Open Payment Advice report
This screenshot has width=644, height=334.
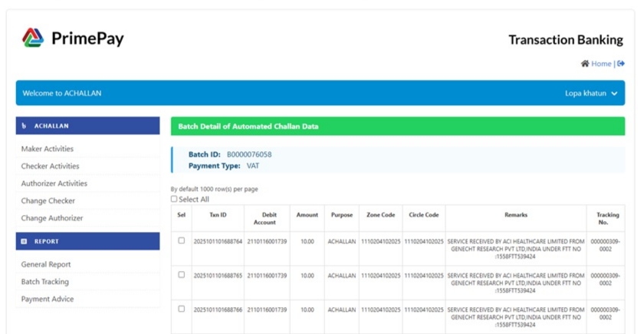pos(88,299)
